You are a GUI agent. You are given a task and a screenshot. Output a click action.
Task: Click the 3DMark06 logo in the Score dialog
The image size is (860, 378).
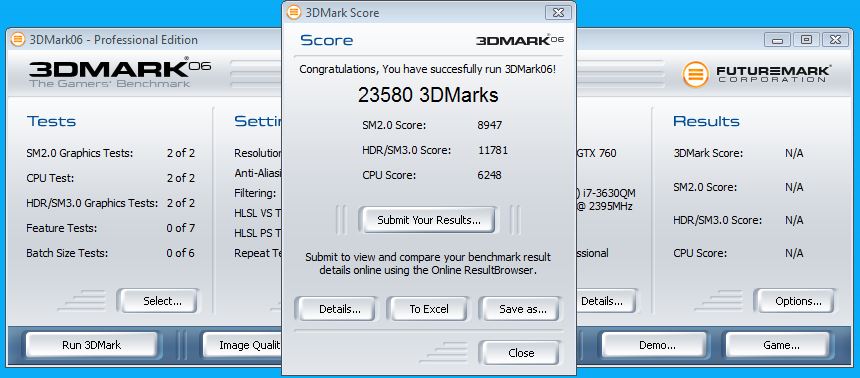pos(519,40)
